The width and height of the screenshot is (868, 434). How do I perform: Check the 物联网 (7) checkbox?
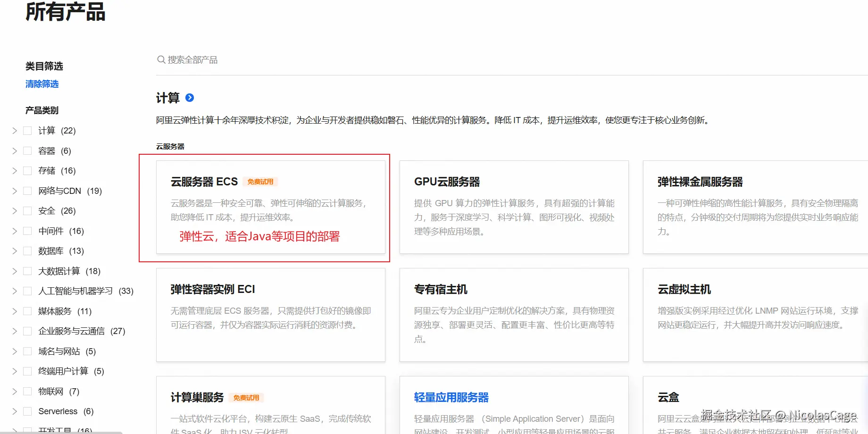pos(27,392)
